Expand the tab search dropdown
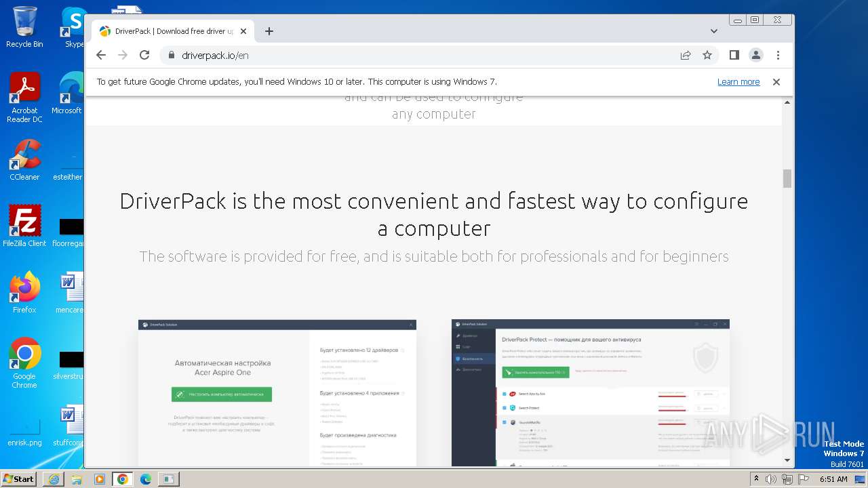 (x=714, y=31)
